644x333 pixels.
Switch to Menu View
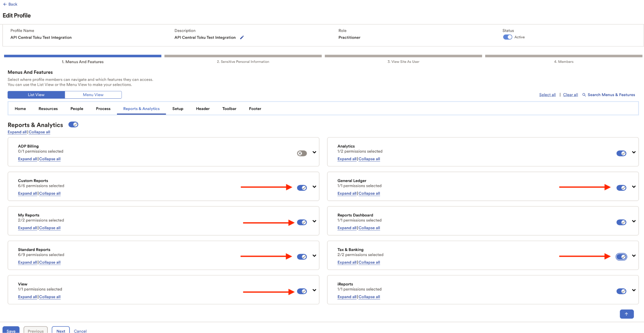coord(93,95)
